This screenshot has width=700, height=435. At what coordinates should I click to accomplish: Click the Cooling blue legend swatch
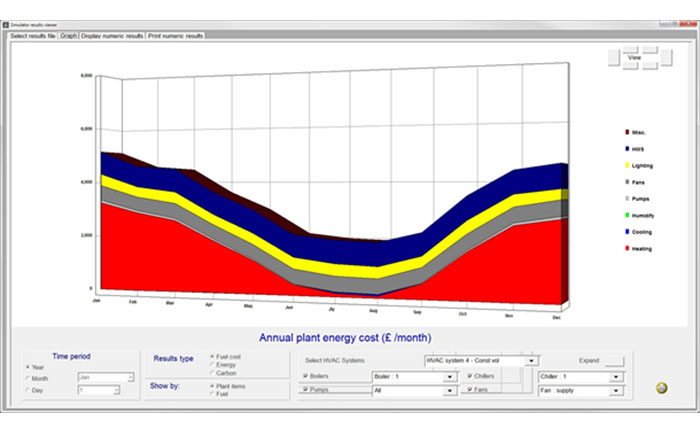[x=627, y=232]
